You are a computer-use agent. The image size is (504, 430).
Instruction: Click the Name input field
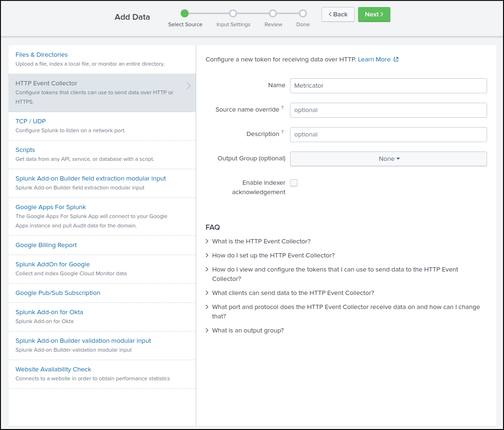click(388, 86)
